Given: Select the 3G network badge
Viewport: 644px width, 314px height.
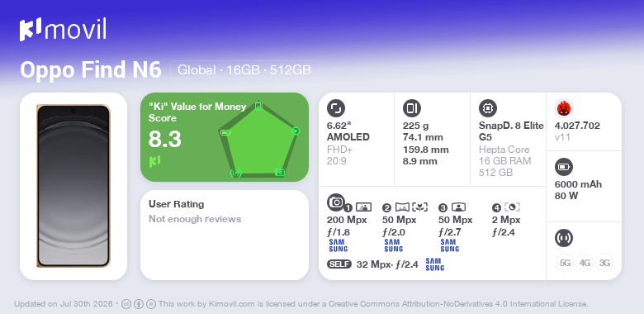Looking at the screenshot, I should coord(604,263).
